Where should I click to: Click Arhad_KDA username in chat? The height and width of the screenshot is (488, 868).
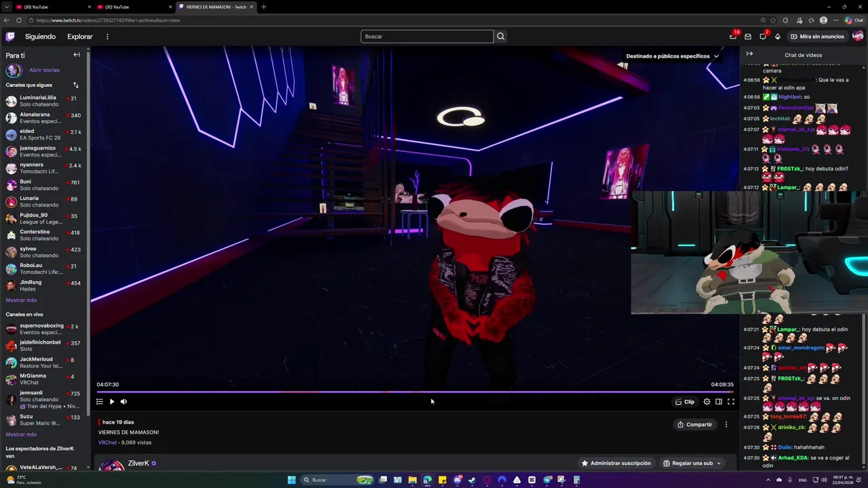click(793, 457)
